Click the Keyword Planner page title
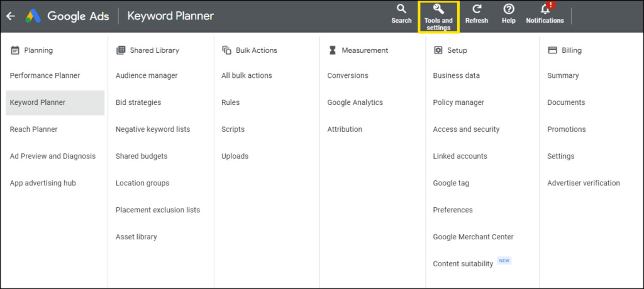Viewport: 644px width, 289px height. (170, 16)
